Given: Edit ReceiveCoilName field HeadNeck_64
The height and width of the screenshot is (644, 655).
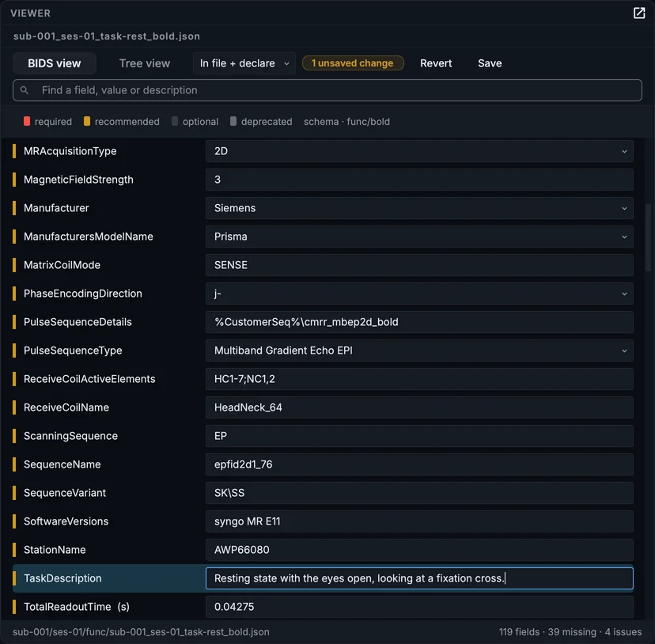Looking at the screenshot, I should click(419, 407).
